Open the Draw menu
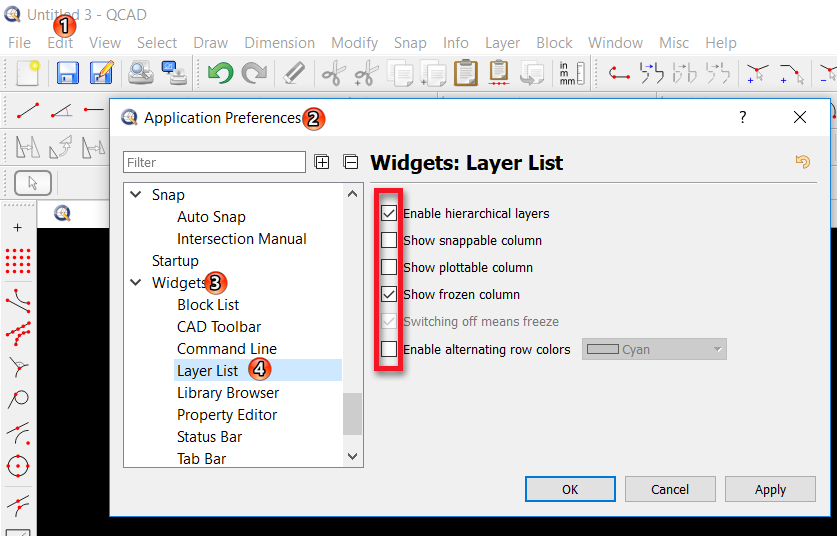This screenshot has height=536, width=837. coord(211,43)
